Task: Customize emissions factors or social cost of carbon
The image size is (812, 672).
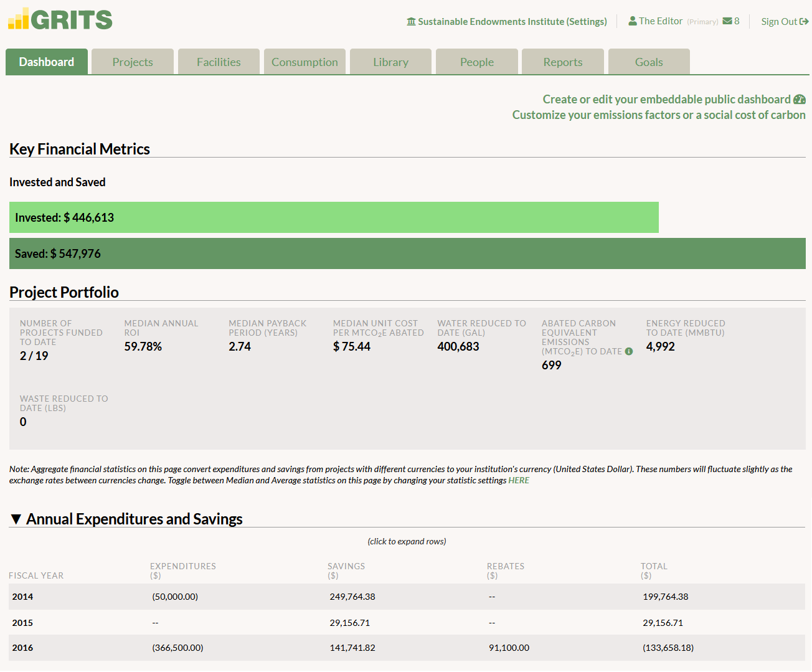Action: coord(659,115)
